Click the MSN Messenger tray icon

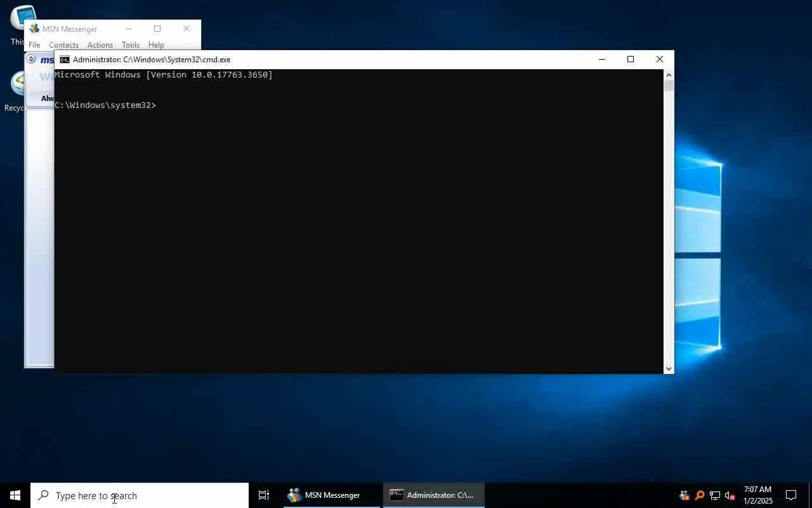[684, 495]
